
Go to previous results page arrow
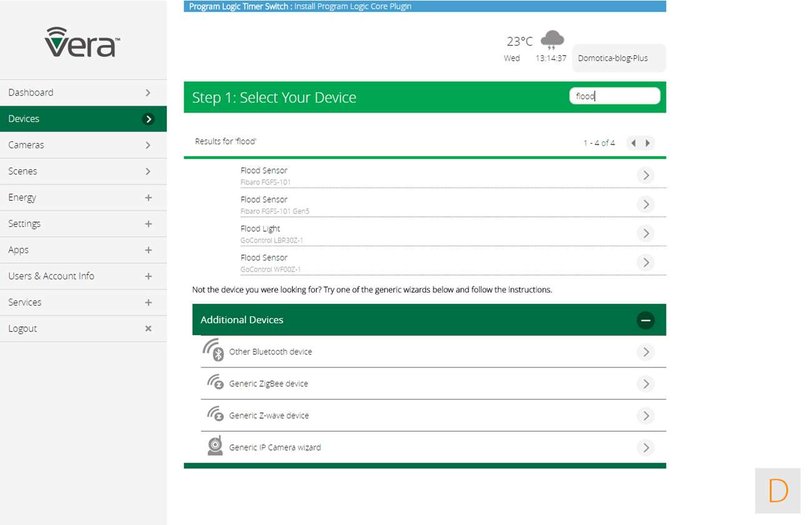[x=633, y=143]
